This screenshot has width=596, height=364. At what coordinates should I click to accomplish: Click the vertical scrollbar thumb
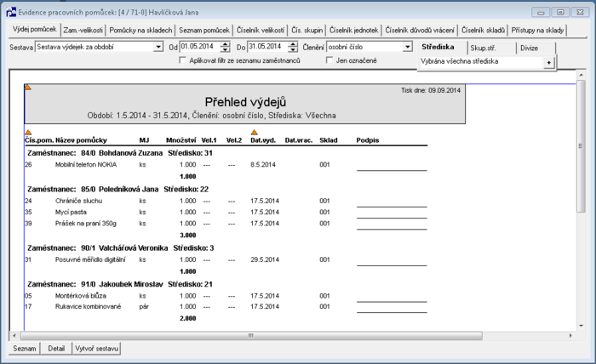[581, 146]
